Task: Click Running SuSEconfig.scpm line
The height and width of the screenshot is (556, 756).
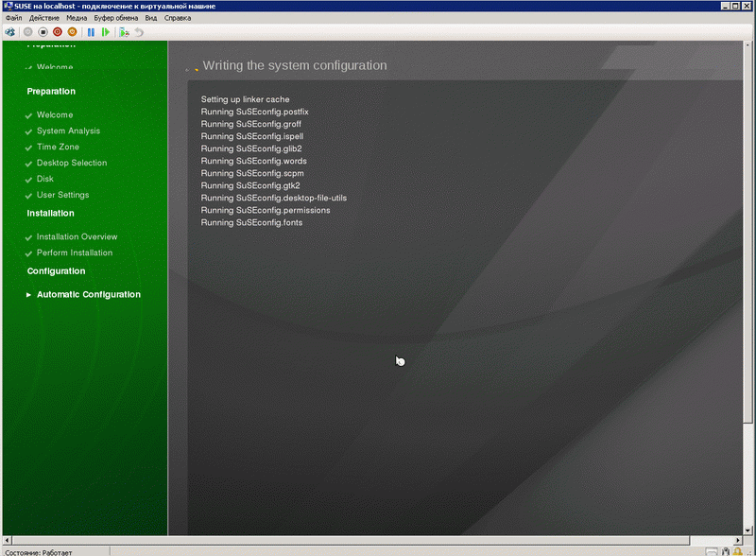Action: tap(252, 173)
